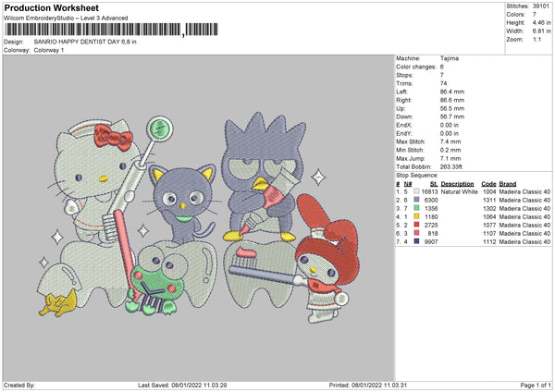555x392 pixels.
Task: Click the 'Brand' column header
Action: [x=508, y=184]
